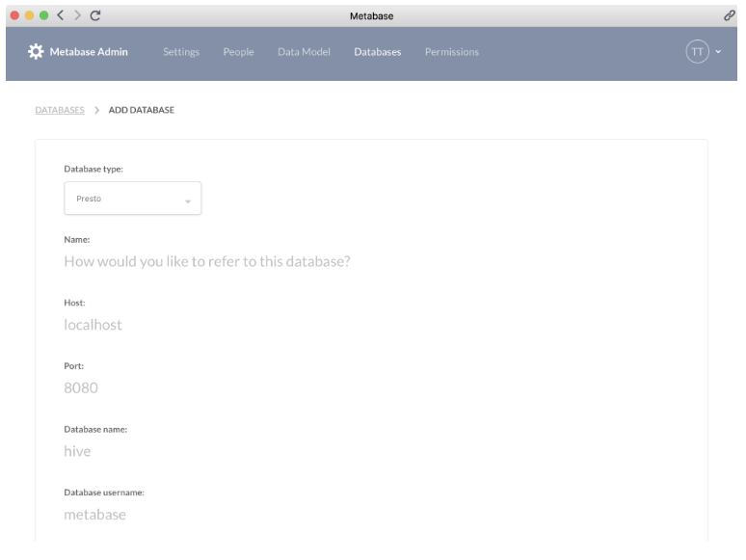Open the Database type dropdown
This screenshot has width=746, height=560.
[132, 198]
